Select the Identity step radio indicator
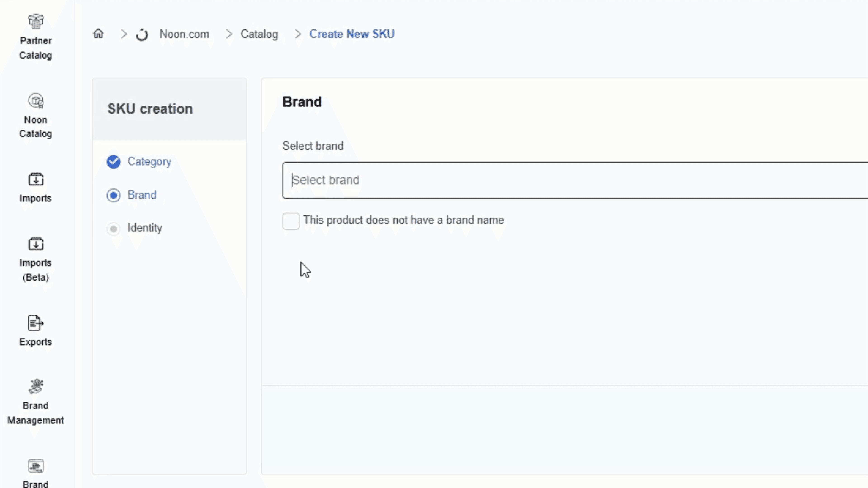The width and height of the screenshot is (868, 488). (x=113, y=229)
